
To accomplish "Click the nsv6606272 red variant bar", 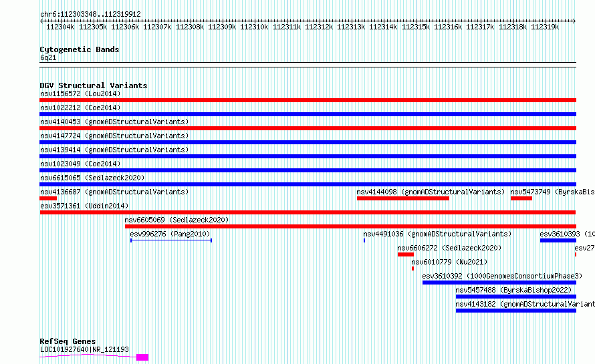I will (x=406, y=254).
